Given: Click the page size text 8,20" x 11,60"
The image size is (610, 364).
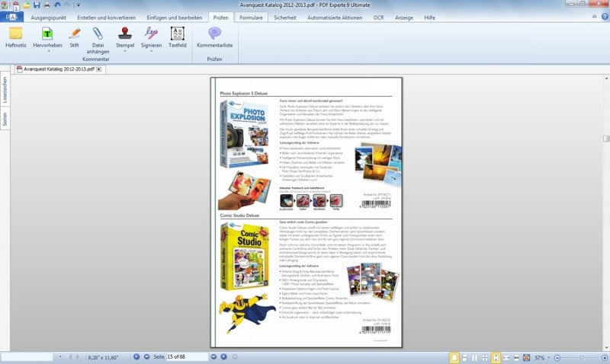Looking at the screenshot, I should 103,357.
